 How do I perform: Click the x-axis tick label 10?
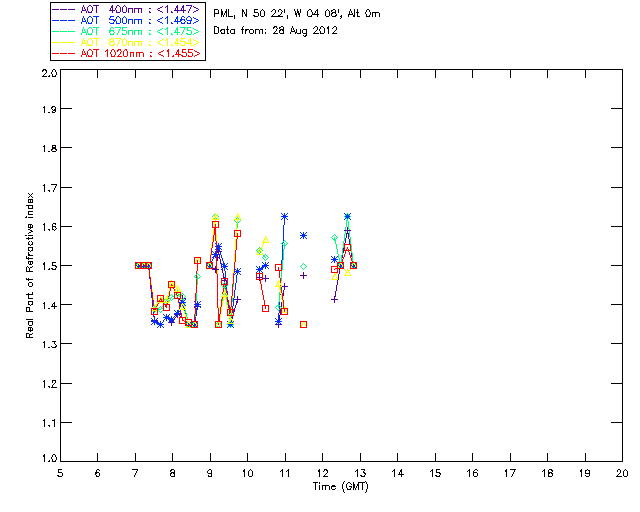coord(247,473)
